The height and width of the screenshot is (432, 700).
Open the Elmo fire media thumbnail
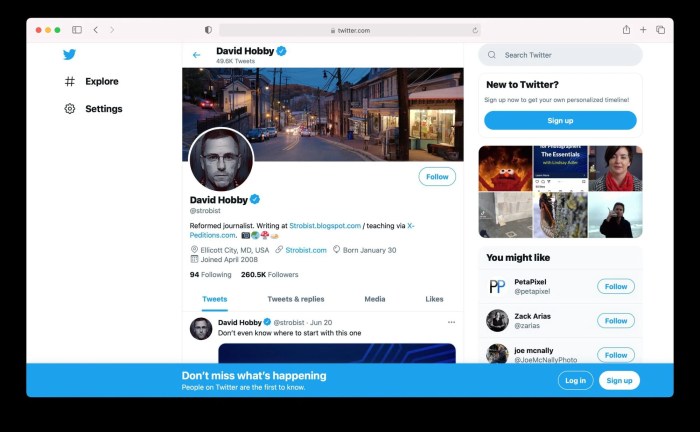click(505, 169)
